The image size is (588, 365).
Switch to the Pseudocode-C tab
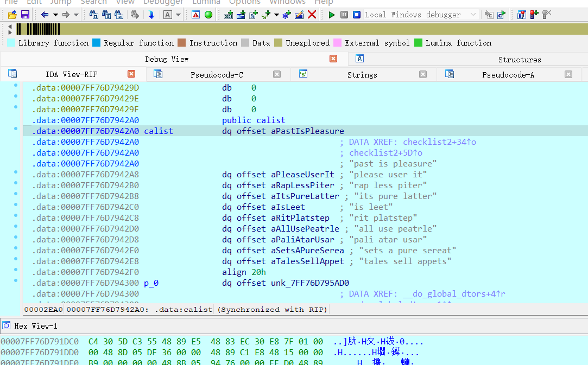tap(217, 75)
